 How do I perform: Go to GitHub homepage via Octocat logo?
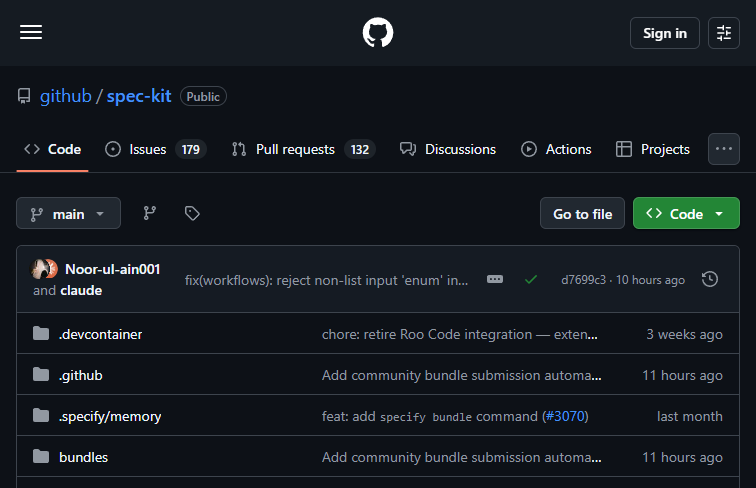click(x=378, y=32)
